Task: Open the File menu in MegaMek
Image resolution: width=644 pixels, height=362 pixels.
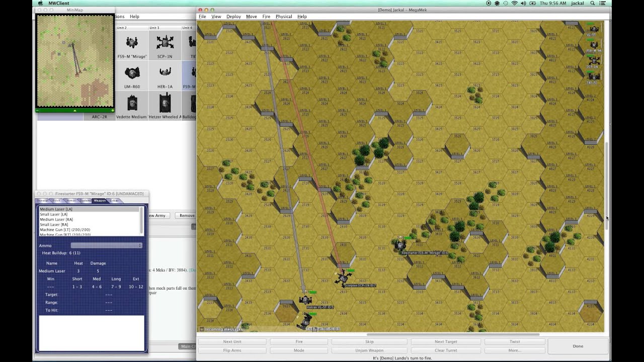Action: pos(202,17)
